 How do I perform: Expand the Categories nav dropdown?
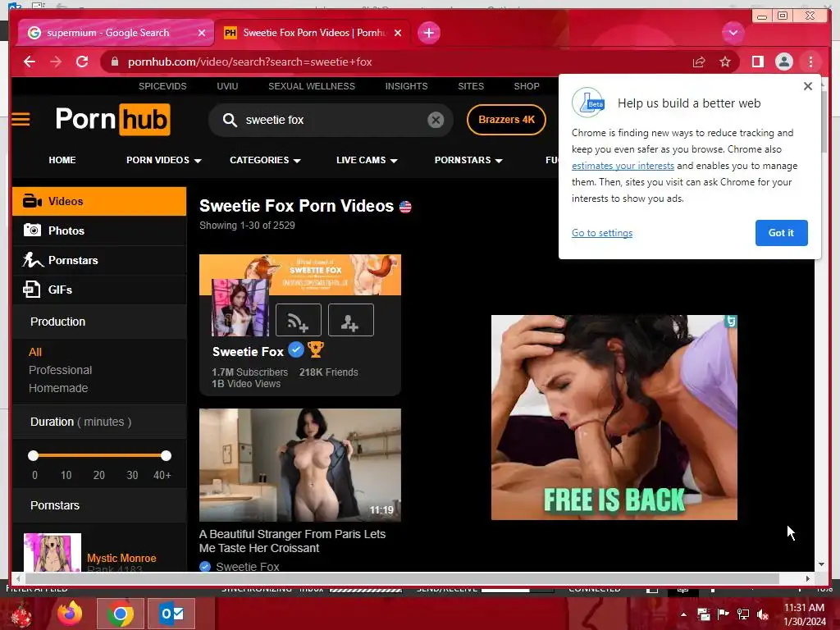265,160
